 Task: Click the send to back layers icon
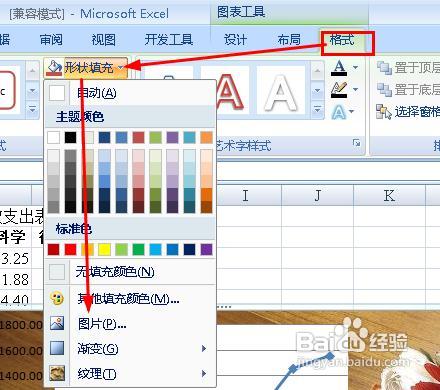(x=384, y=89)
